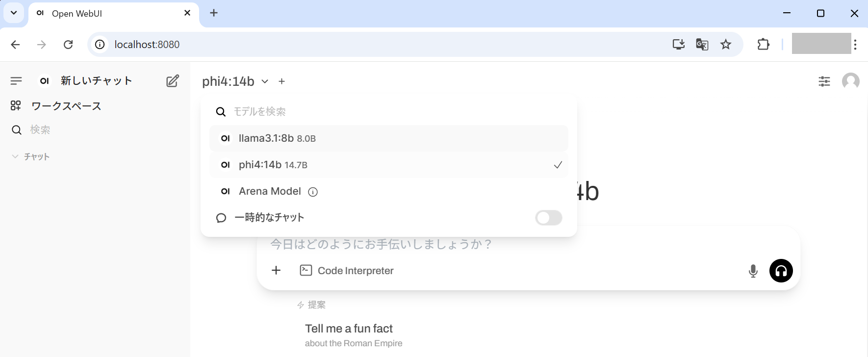Image resolution: width=868 pixels, height=357 pixels.
Task: Toggle the Code Interpreter option
Action: click(347, 271)
